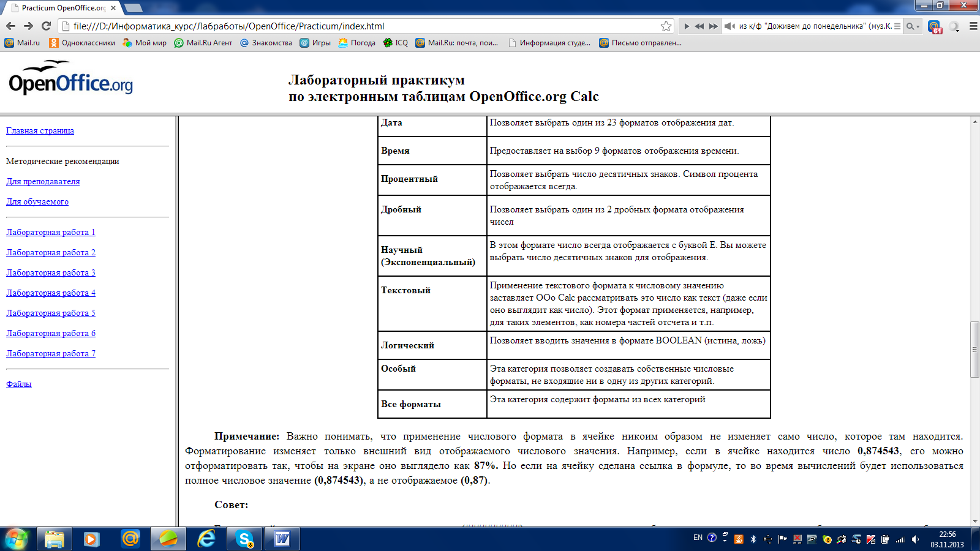Open media player from taskbar
The height and width of the screenshot is (551, 980).
click(91, 539)
